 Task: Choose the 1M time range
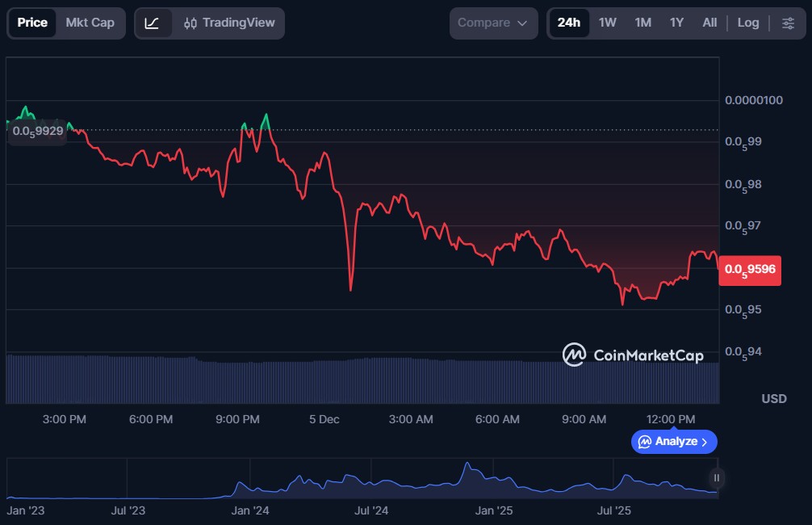point(642,23)
